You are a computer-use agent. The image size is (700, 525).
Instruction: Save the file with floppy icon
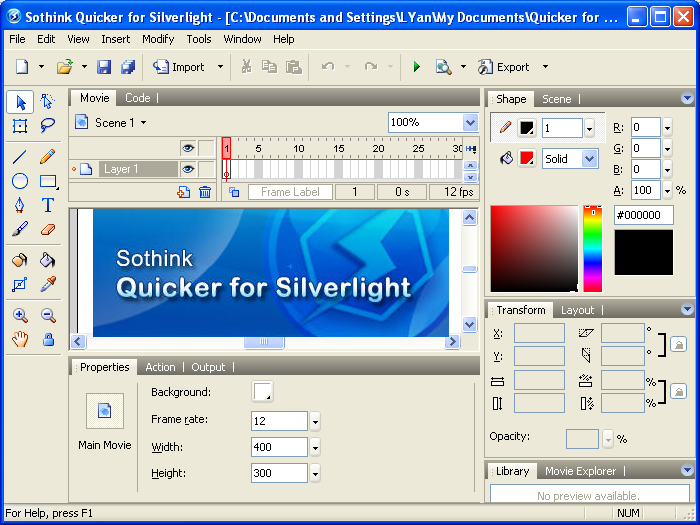(x=104, y=67)
